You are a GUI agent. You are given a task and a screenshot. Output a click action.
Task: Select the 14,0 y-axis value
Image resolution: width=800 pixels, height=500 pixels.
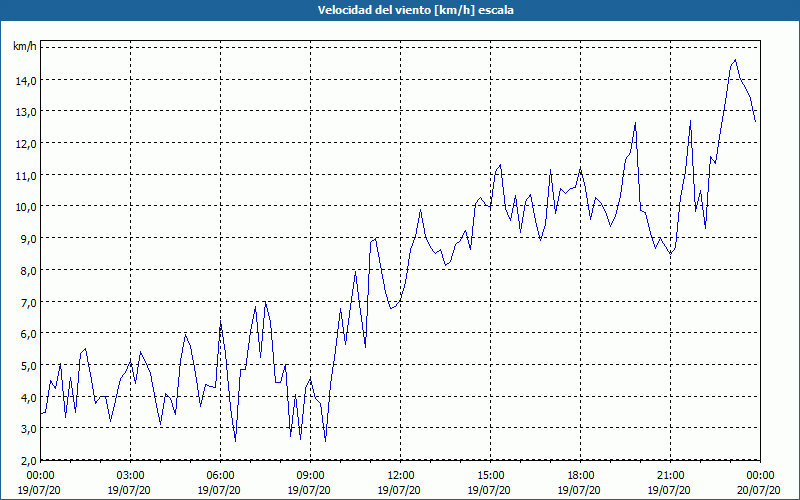tap(27, 80)
